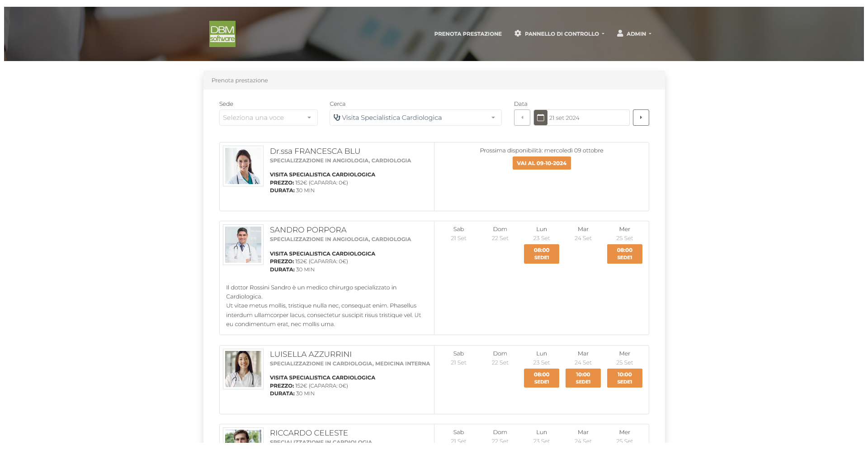Book Luisella Azzurrini 10:00 slot on Mer 25 Set
Image resolution: width=868 pixels, height=450 pixels.
(625, 378)
